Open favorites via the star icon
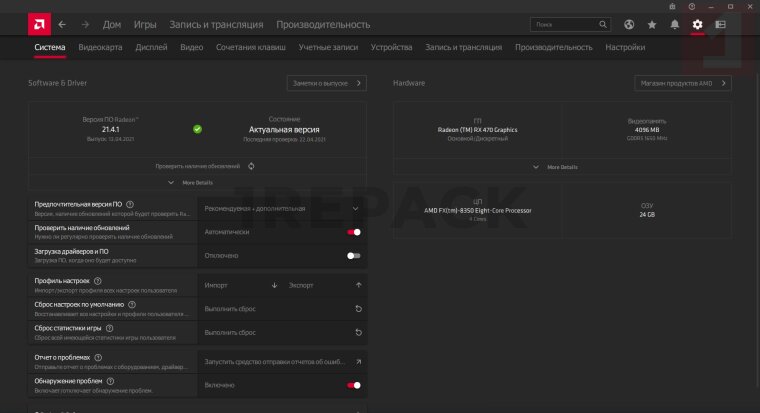The height and width of the screenshot is (413, 760). (x=652, y=24)
